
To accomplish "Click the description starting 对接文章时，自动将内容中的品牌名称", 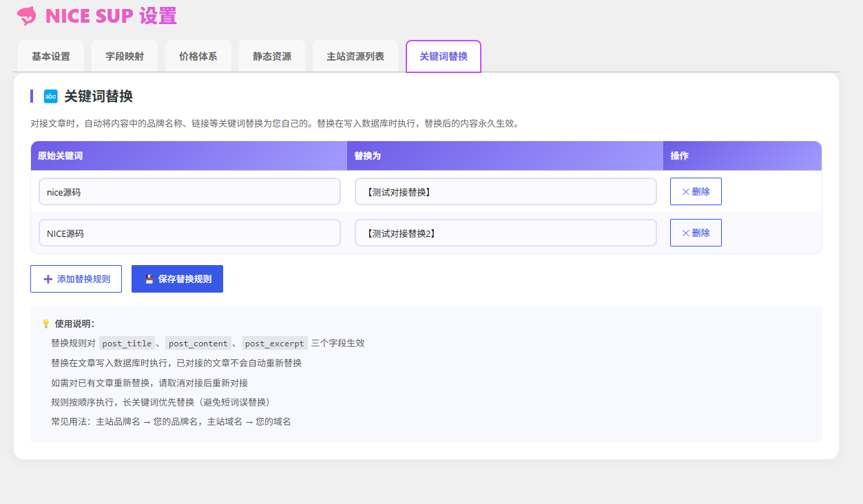I will (x=275, y=124).
